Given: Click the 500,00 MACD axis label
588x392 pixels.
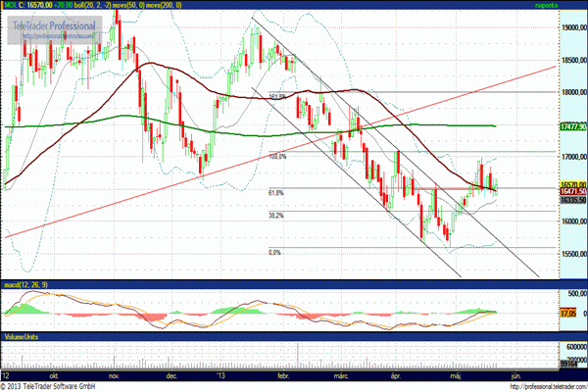Looking at the screenshot, I should (577, 294).
